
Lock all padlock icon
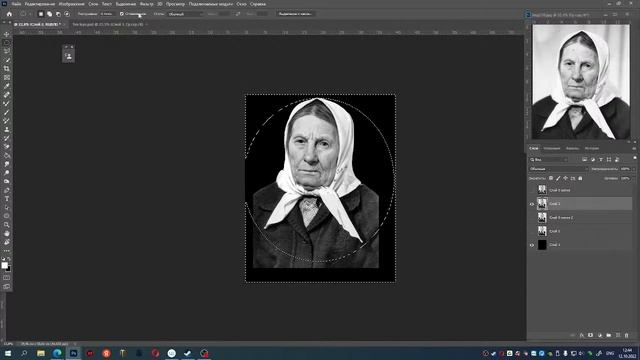coord(580,178)
